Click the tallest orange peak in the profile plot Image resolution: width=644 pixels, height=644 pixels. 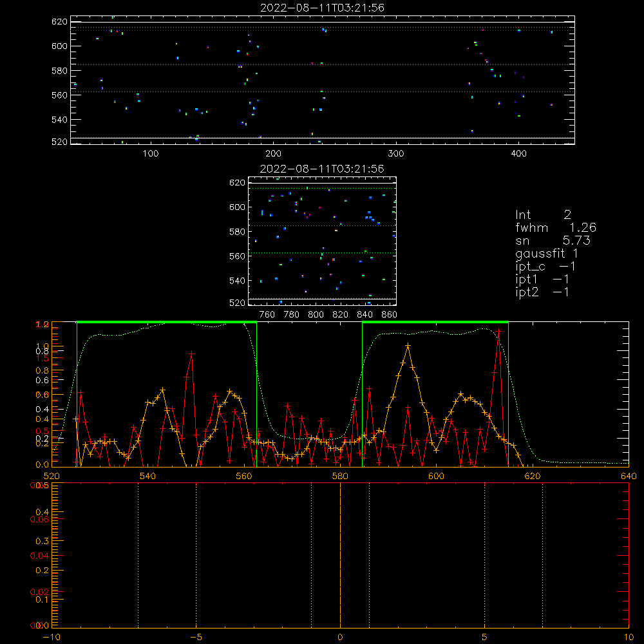408,346
